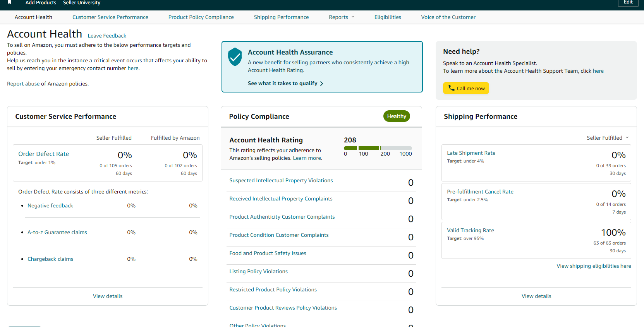Click 'Target: under 4%' text
644x327 pixels.
tap(465, 161)
